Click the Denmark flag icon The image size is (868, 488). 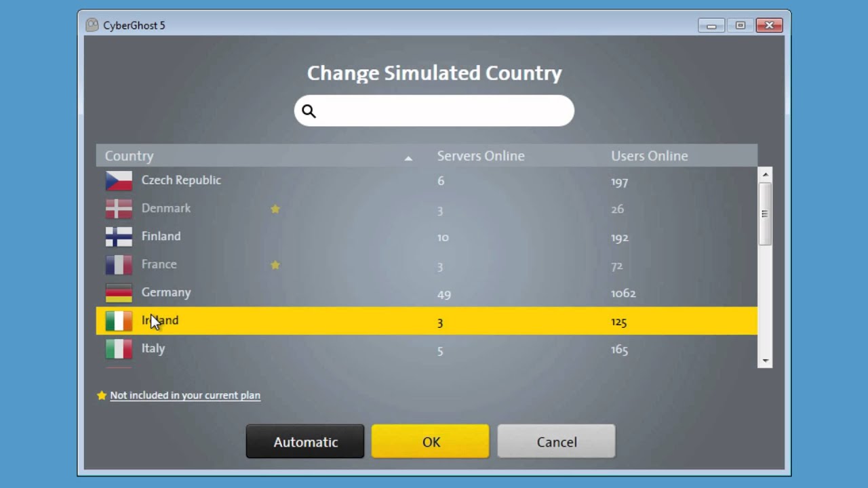[119, 209]
